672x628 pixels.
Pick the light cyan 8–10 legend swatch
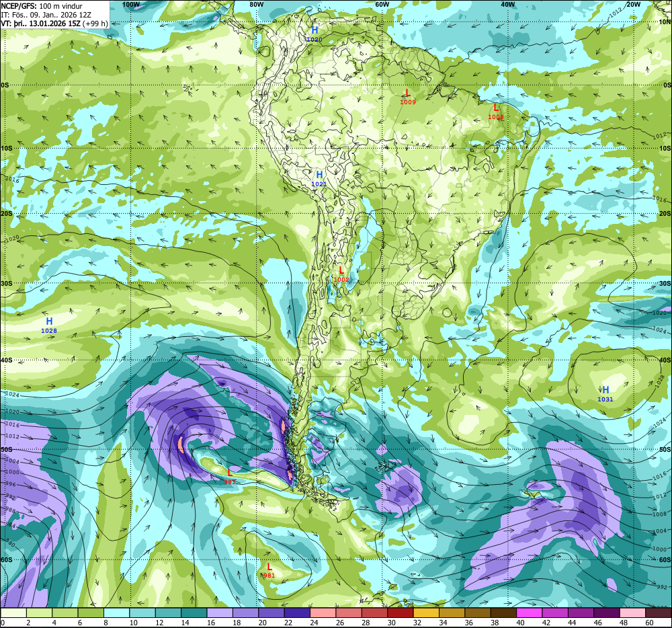click(x=116, y=613)
